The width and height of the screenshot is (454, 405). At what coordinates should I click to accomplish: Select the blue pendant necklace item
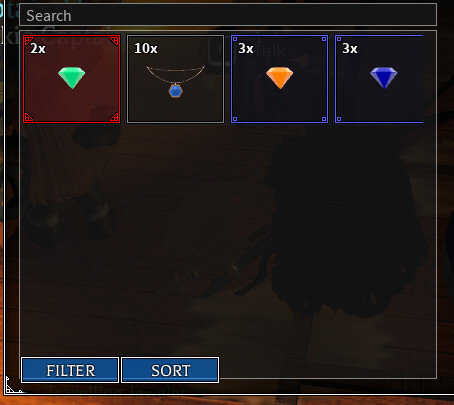tap(175, 81)
